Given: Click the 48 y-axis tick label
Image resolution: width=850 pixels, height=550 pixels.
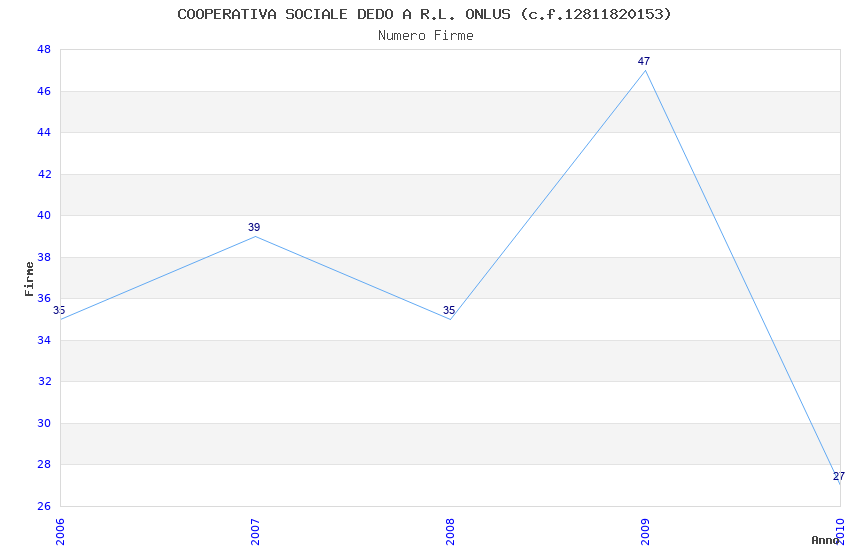Looking at the screenshot, I should coord(44,49).
